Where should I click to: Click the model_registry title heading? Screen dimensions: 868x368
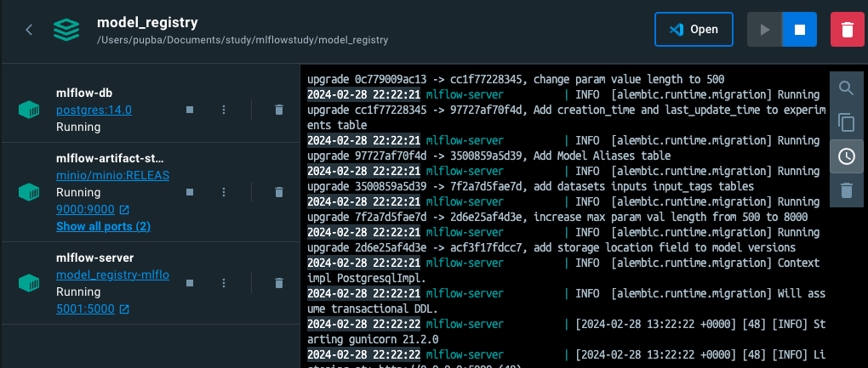pyautogui.click(x=147, y=23)
